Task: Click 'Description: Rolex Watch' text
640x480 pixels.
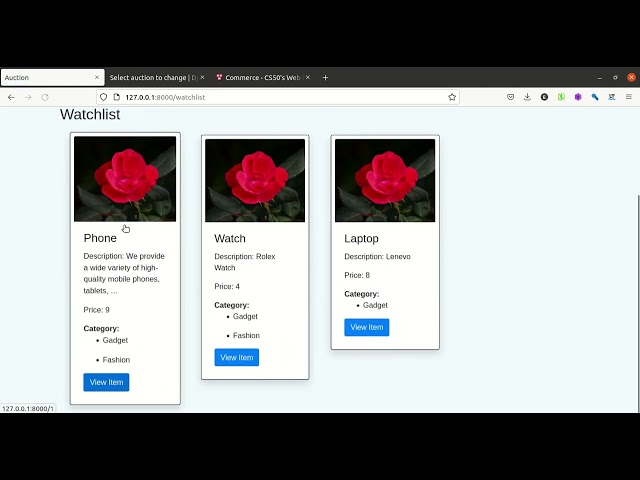Action: click(x=245, y=262)
